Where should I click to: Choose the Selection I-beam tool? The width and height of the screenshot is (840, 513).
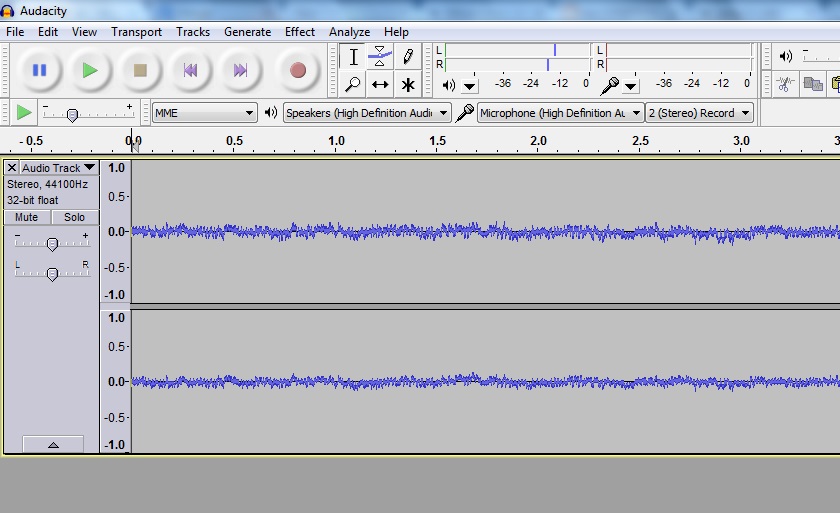pos(353,56)
